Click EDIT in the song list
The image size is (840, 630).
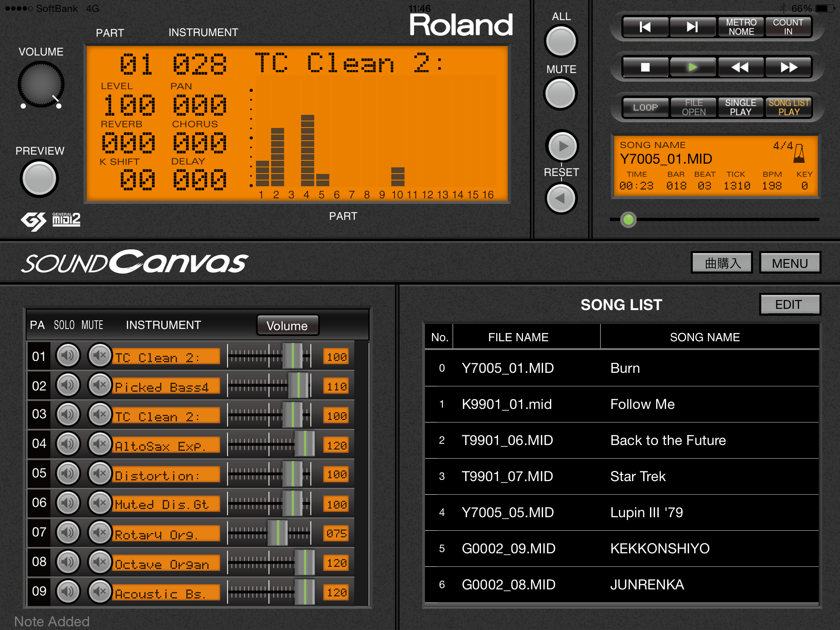(790, 304)
